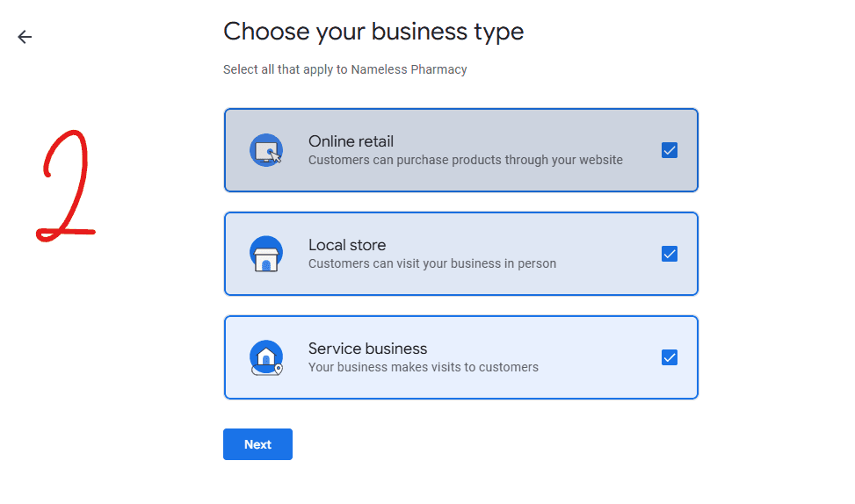Click the Service business house icon

[x=266, y=357]
